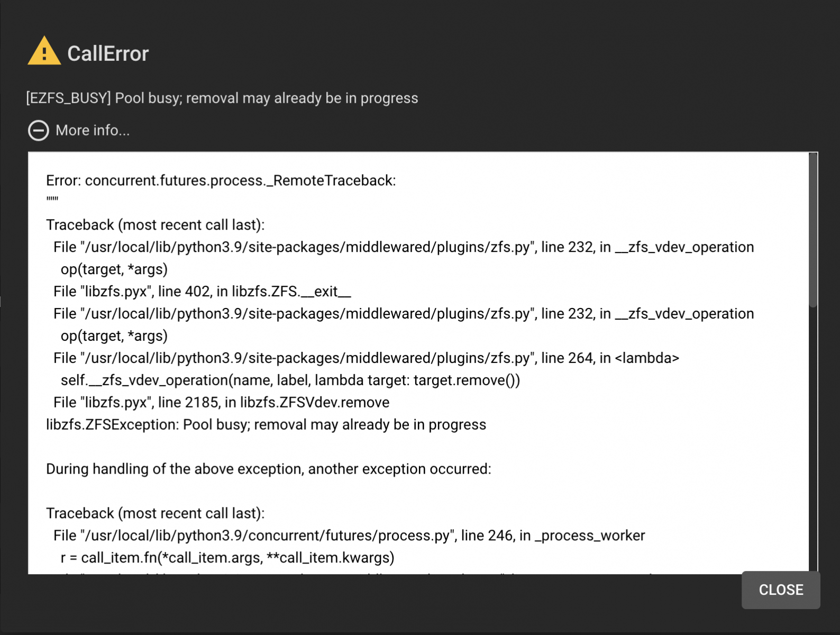Click the EZFS_BUSY pool busy message
This screenshot has width=840, height=635.
(x=222, y=98)
